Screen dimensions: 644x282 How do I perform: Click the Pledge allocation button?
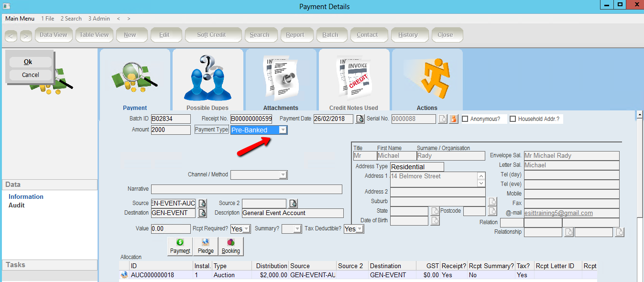(x=206, y=246)
